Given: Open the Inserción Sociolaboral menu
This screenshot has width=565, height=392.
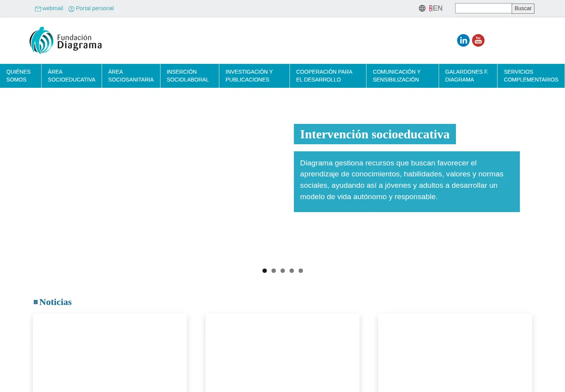Looking at the screenshot, I should [190, 76].
